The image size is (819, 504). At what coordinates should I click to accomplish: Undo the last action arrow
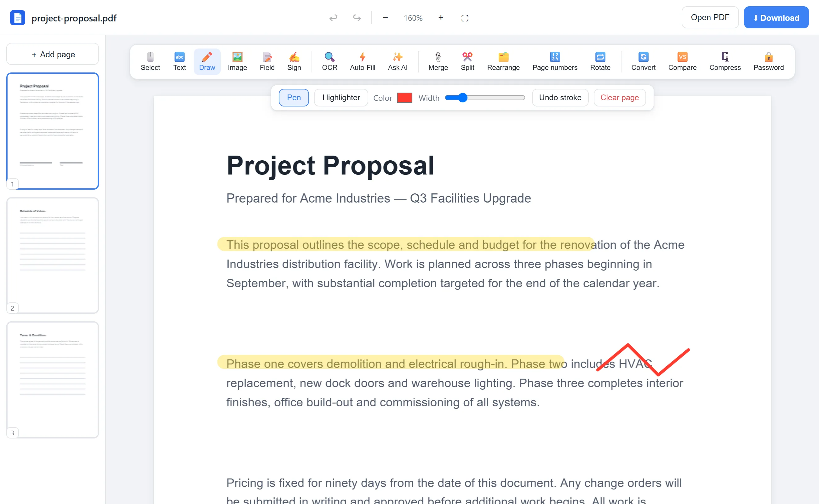(x=333, y=18)
